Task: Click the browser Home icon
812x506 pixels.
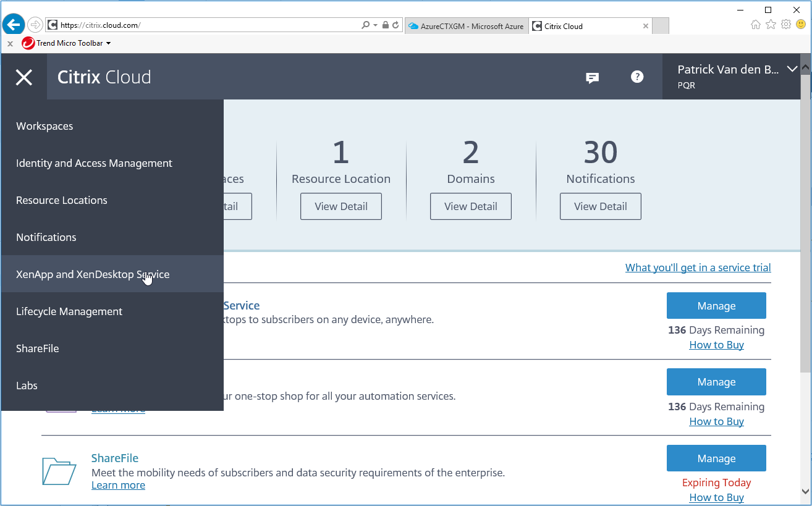Action: 755,25
